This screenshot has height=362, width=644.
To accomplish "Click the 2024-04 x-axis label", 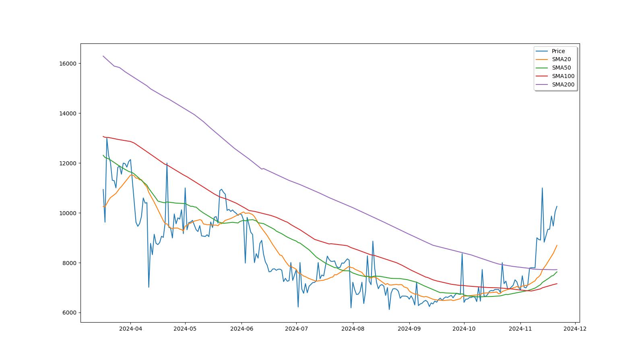I will point(130,329).
